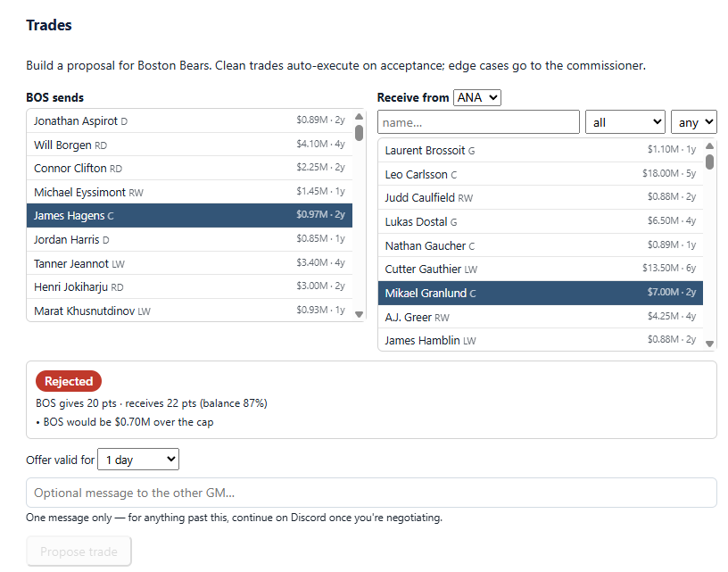Viewport: 728px width, 572px height.
Task: Click the player name search field
Action: click(x=478, y=122)
